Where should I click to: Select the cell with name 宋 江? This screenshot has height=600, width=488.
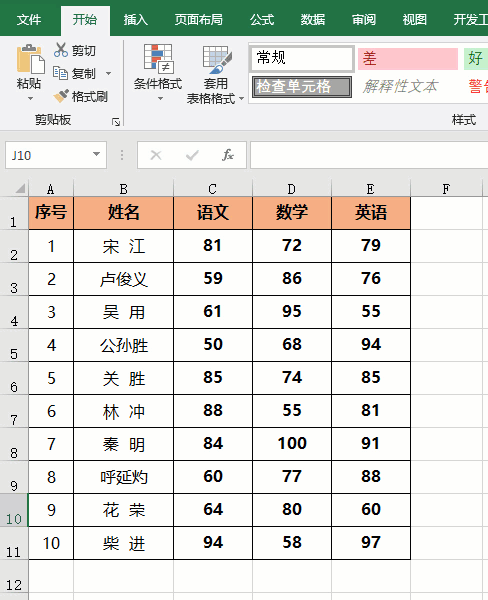tap(123, 246)
